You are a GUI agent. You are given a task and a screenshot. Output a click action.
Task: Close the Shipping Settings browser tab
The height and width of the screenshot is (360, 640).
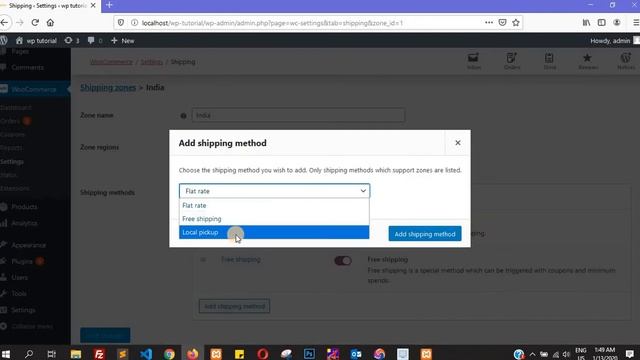93,6
